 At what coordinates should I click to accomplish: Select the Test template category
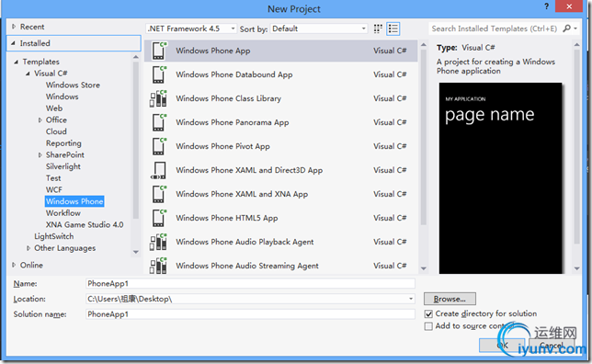(x=53, y=178)
